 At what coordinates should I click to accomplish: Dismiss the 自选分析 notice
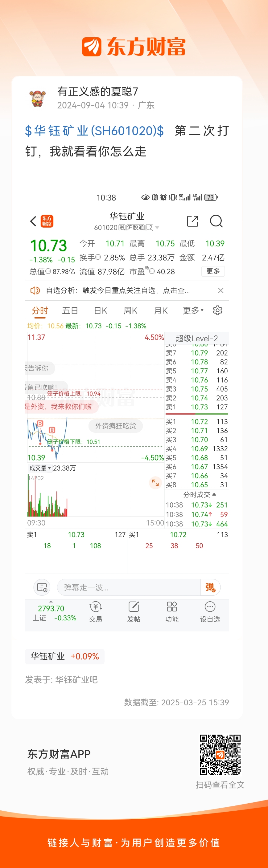[221, 290]
